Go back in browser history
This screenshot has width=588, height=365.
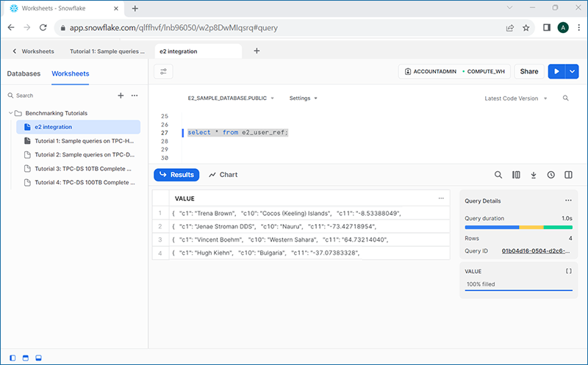pos(11,28)
